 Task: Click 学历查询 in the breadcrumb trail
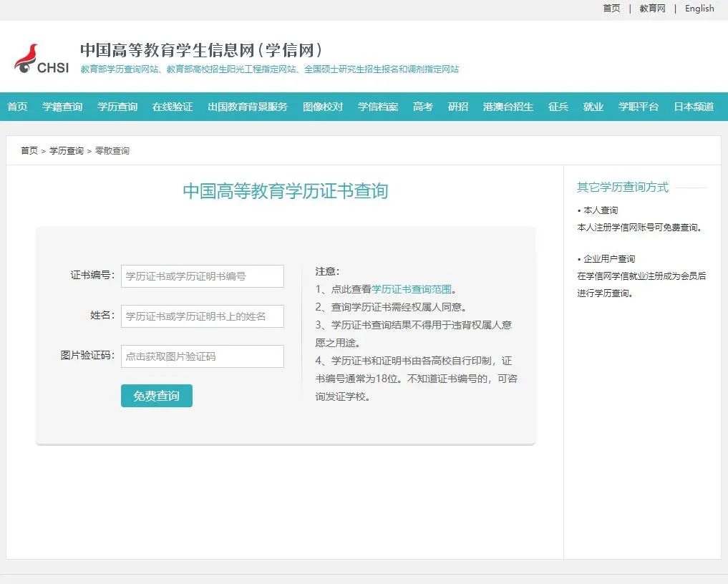[67, 151]
